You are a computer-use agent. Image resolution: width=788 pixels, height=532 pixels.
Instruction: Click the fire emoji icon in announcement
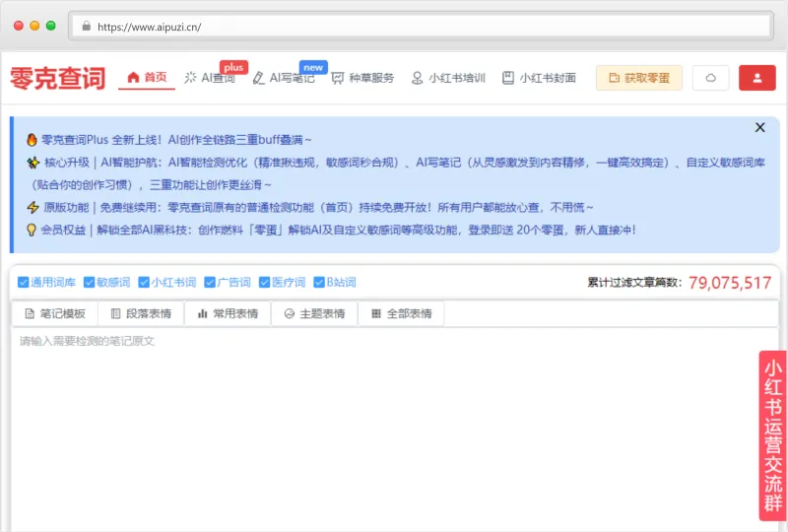pyautogui.click(x=32, y=140)
